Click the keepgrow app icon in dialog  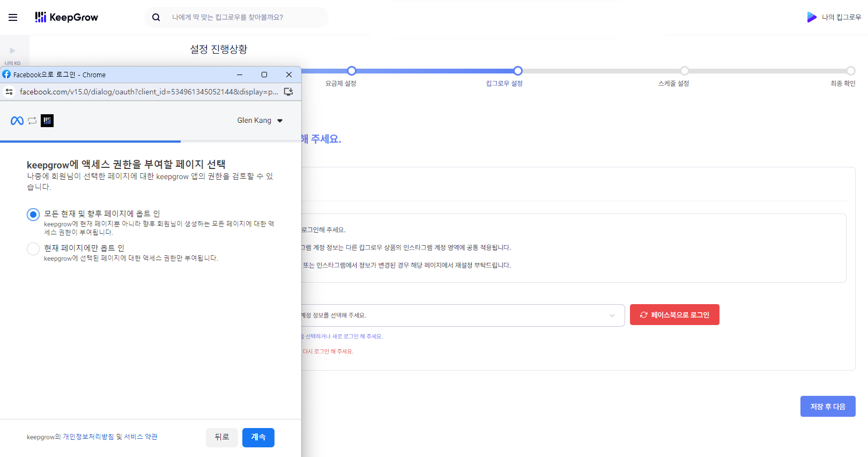pyautogui.click(x=47, y=121)
